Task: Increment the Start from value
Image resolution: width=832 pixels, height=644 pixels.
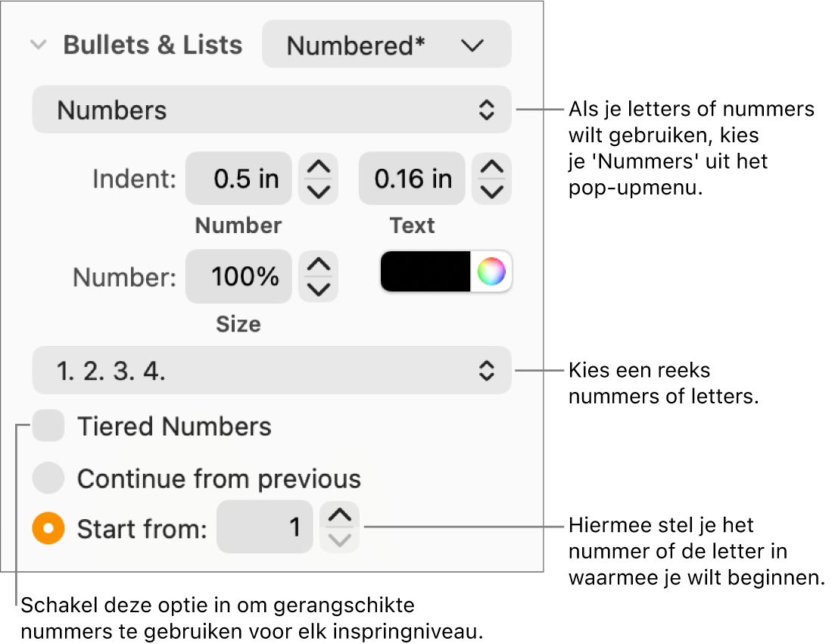Action: pos(340,516)
